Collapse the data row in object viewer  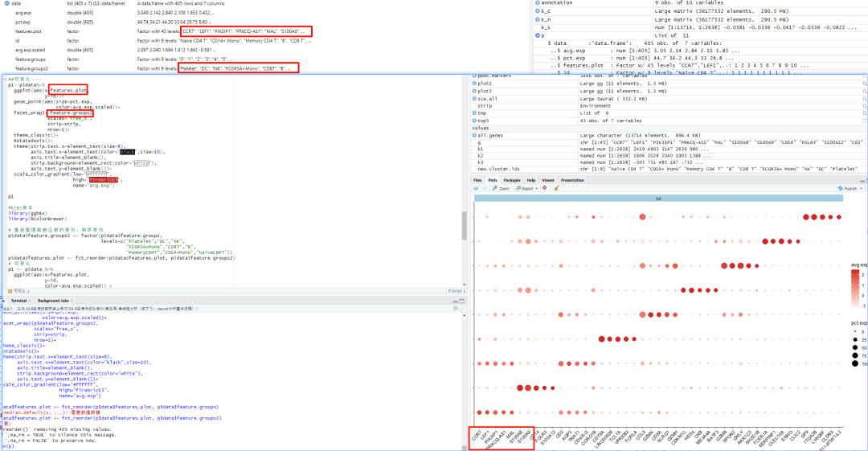click(x=6, y=3)
